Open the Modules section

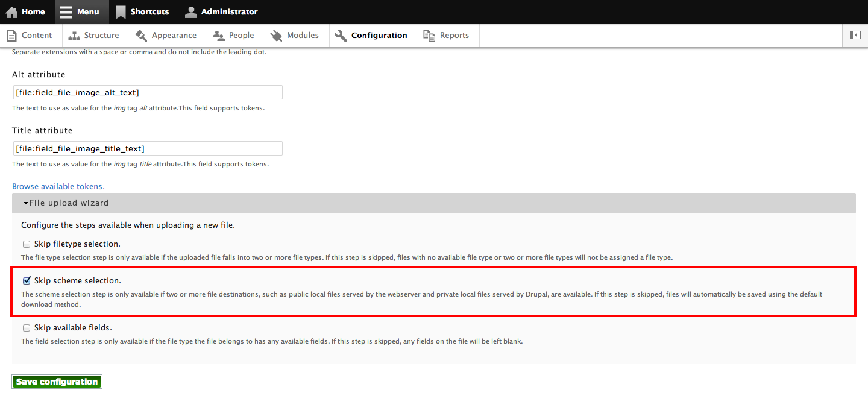[x=276, y=35]
